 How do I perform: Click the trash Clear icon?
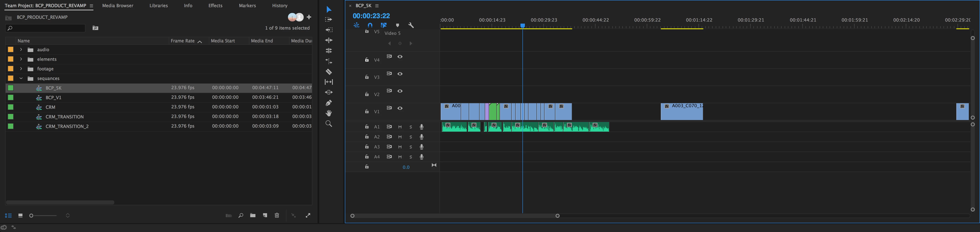(277, 215)
